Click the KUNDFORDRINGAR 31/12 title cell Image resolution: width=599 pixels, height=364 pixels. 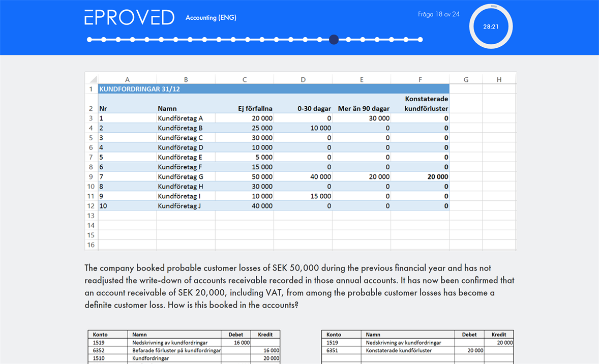click(x=139, y=89)
